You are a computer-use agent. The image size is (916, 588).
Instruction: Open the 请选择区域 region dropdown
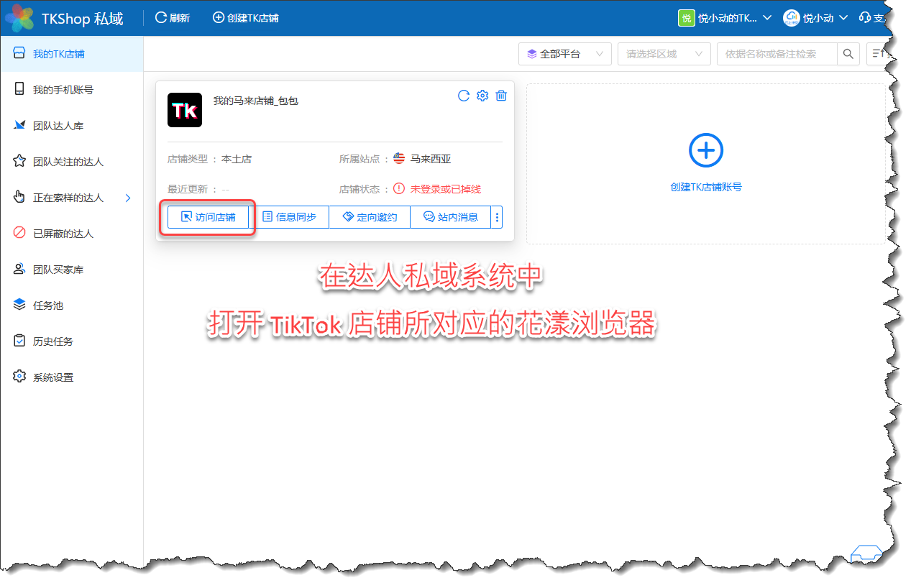point(664,54)
